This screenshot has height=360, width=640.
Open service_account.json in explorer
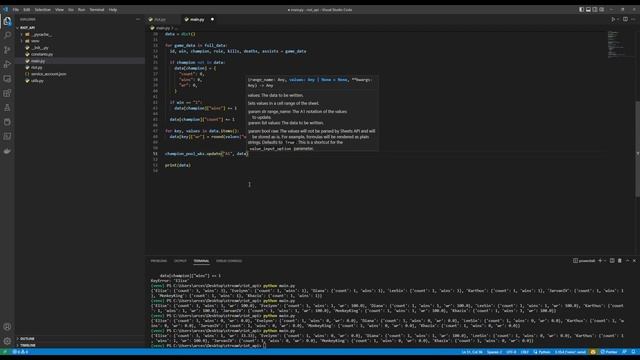(x=48, y=74)
